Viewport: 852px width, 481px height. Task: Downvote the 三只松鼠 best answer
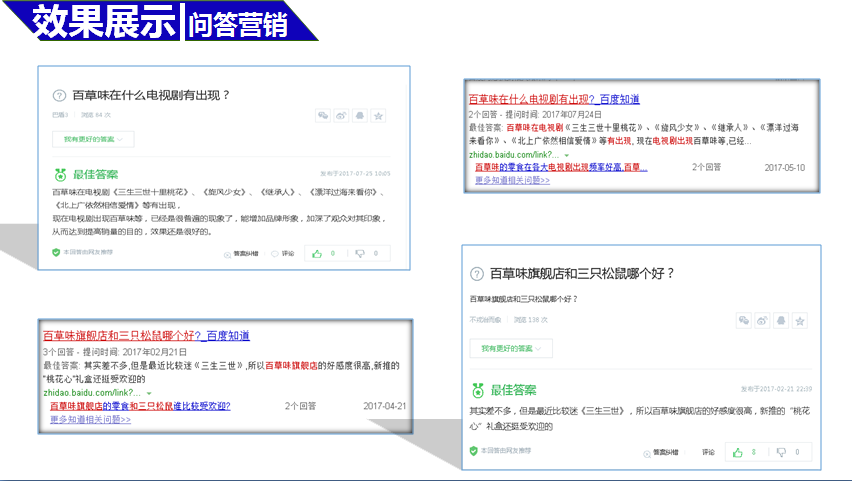(781, 452)
